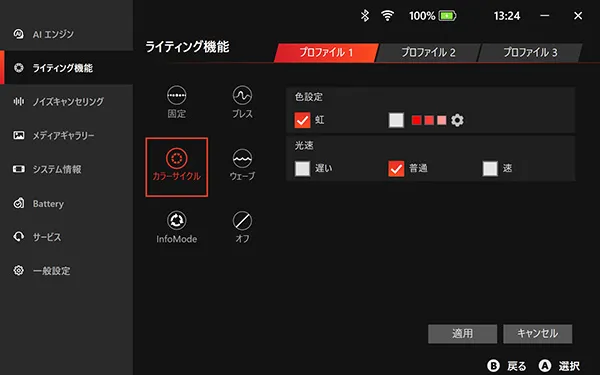600x375 pixels.
Task: Check the 遅い speed checkbox
Action: pyautogui.click(x=302, y=168)
